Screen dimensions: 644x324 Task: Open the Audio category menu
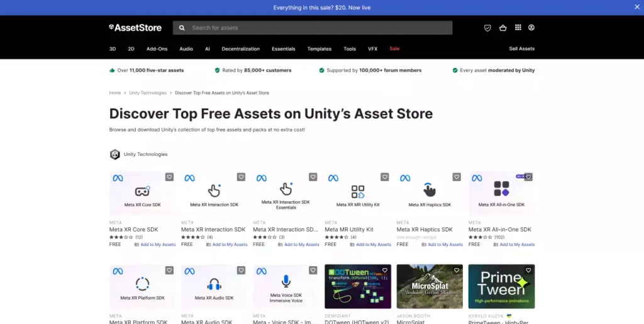(x=186, y=49)
